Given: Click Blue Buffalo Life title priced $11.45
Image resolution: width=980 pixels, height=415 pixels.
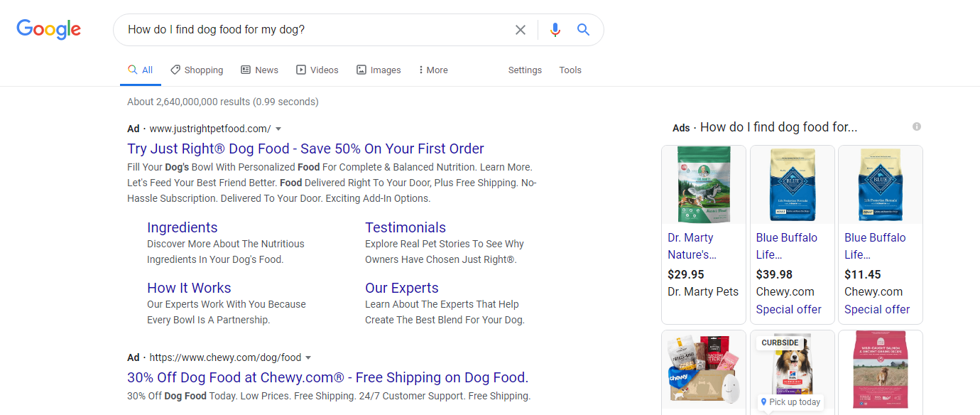Looking at the screenshot, I should [x=875, y=246].
